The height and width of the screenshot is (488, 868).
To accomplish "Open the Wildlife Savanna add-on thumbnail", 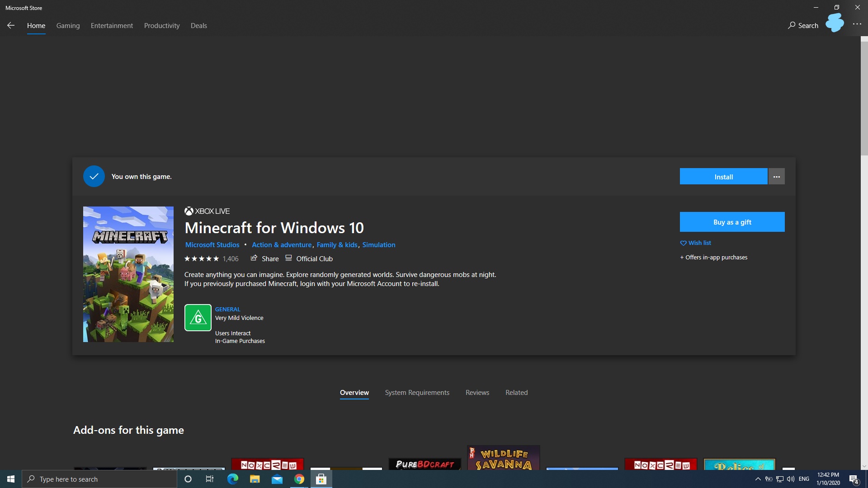I will (x=504, y=458).
